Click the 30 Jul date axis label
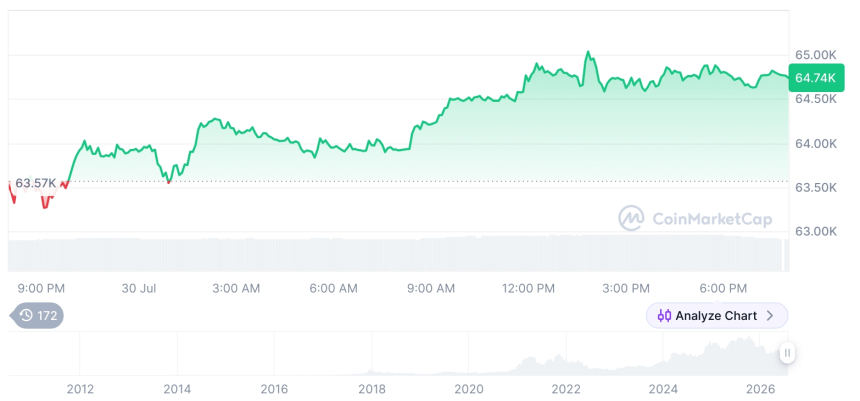The image size is (860, 401). (139, 289)
